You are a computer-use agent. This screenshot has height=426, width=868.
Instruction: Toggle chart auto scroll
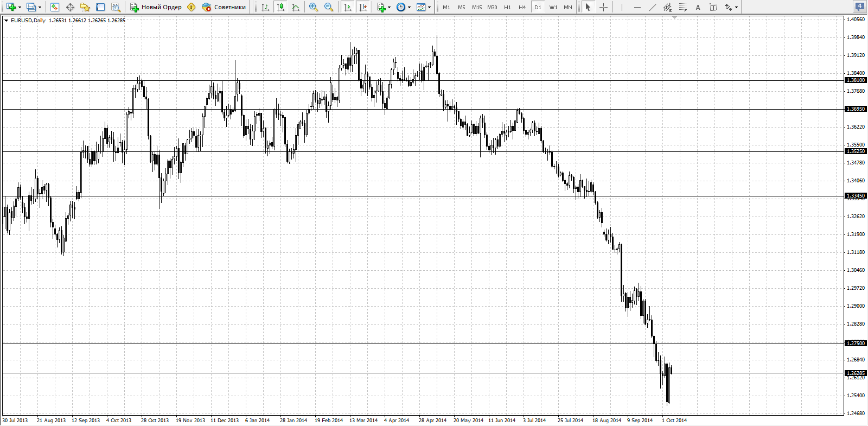click(348, 7)
